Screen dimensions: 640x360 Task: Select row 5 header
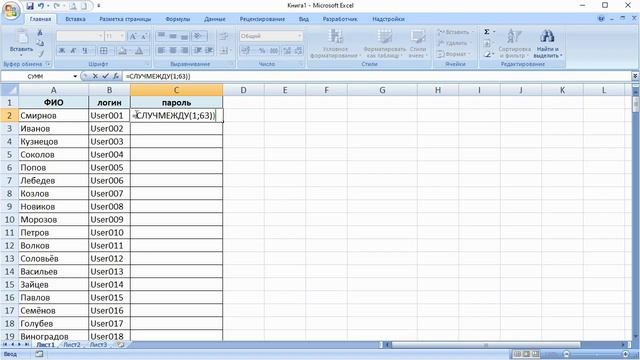[9, 154]
